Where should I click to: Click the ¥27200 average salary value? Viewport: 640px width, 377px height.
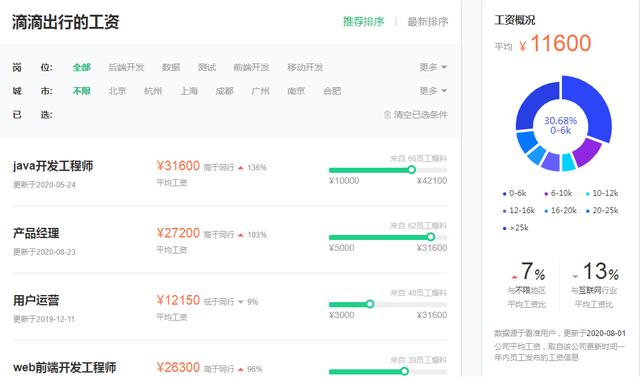178,233
